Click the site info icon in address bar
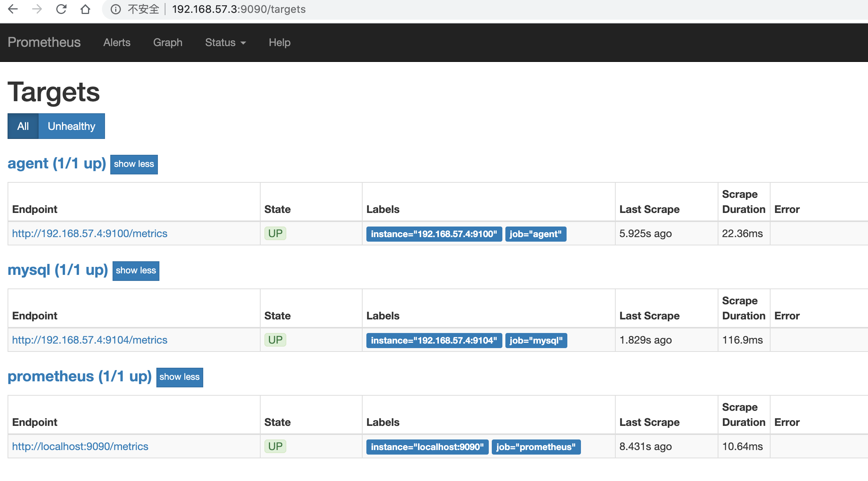The height and width of the screenshot is (481, 868). pyautogui.click(x=116, y=9)
